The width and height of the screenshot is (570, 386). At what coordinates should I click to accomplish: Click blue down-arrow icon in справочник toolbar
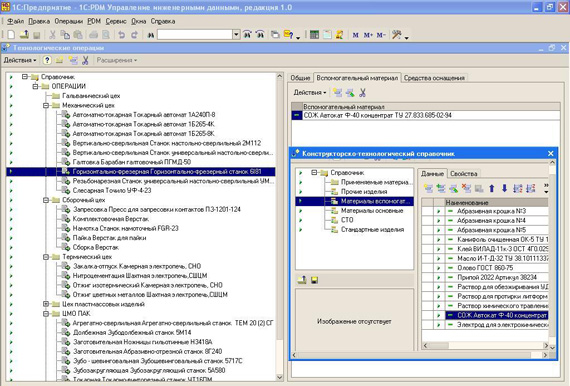tap(505, 188)
